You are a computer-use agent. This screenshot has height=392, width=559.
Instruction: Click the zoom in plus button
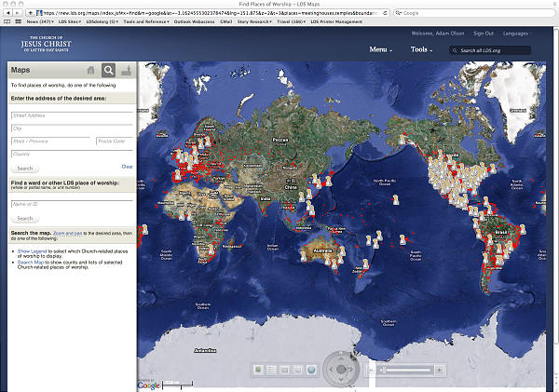pyautogui.click(x=440, y=371)
